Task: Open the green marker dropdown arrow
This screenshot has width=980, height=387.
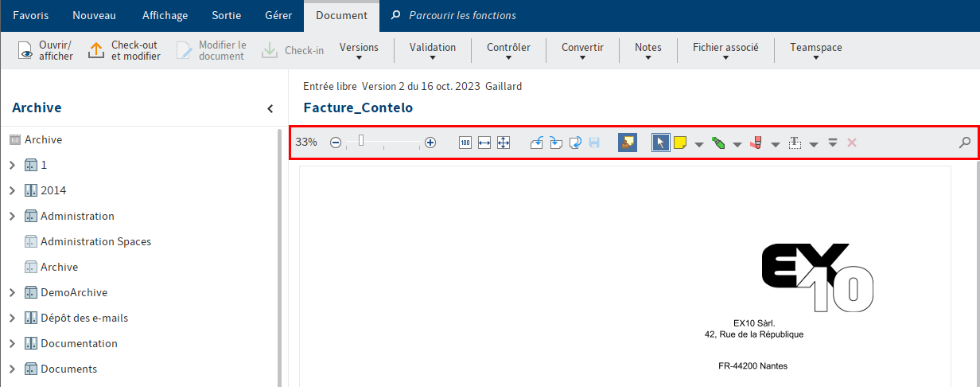Action: click(x=737, y=144)
